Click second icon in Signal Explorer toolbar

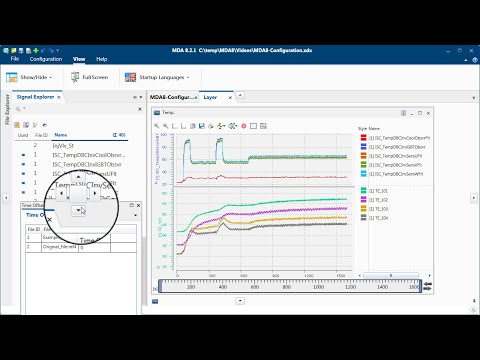[26, 125]
